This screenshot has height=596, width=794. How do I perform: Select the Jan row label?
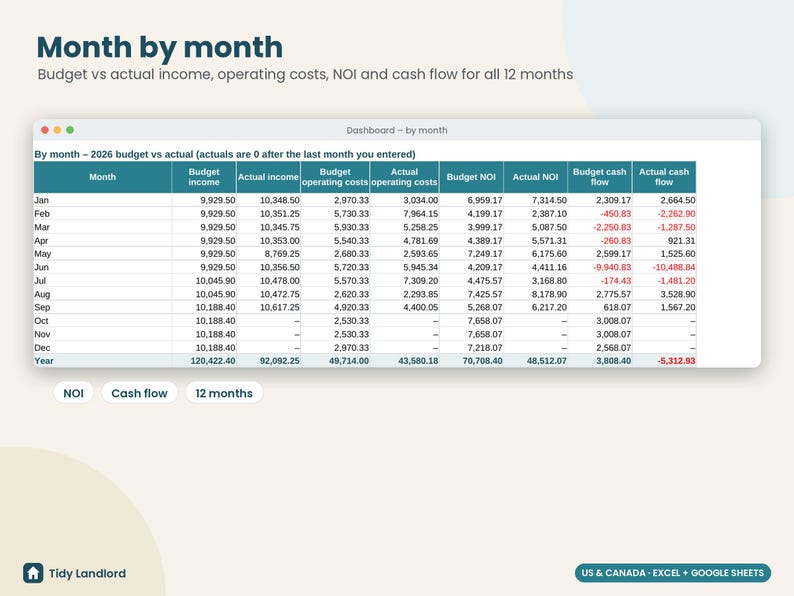click(42, 200)
